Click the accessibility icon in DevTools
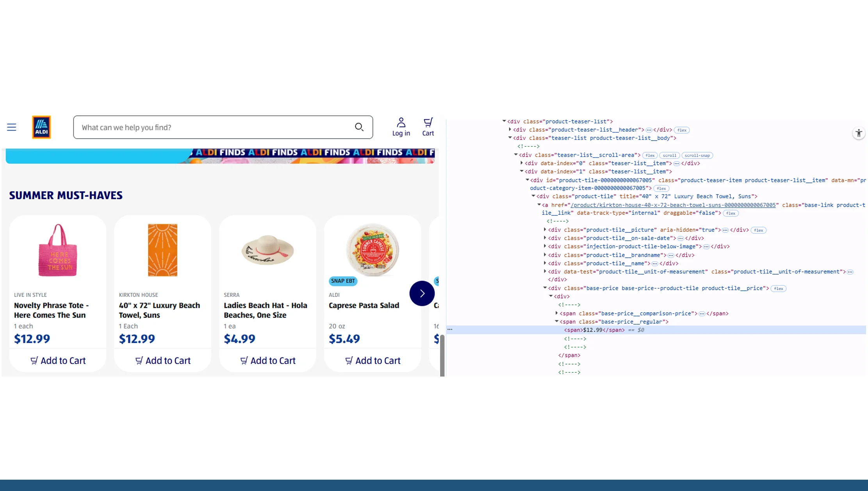This screenshot has width=868, height=491. point(859,134)
